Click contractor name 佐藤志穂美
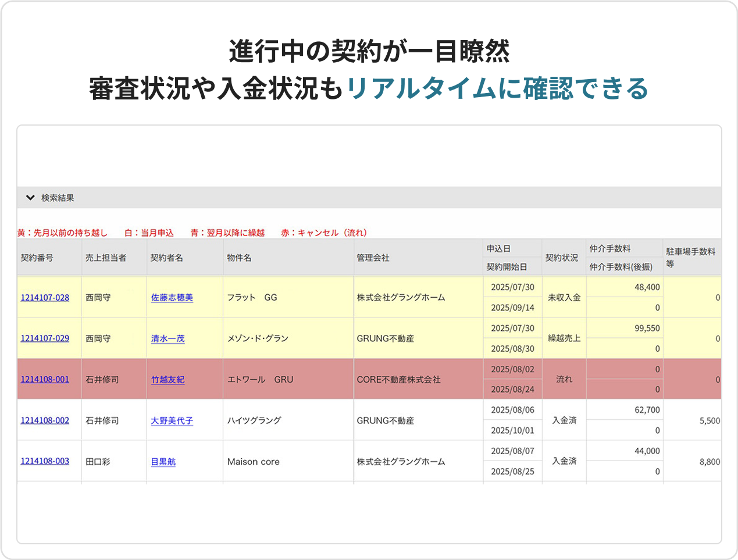 [172, 297]
